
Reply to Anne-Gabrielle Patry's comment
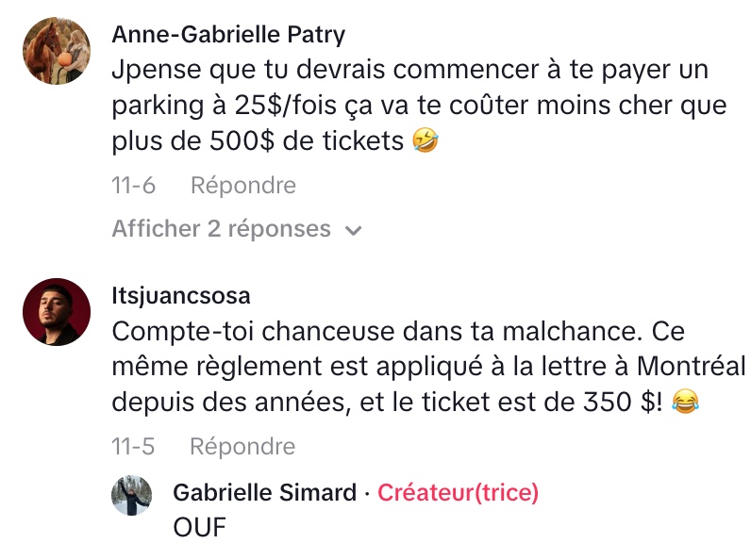242,186
